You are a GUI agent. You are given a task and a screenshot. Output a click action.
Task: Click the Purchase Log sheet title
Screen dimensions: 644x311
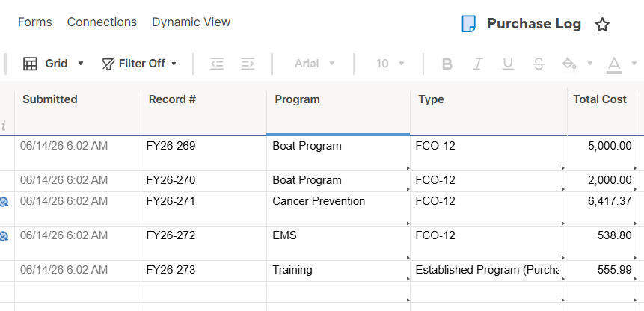534,24
